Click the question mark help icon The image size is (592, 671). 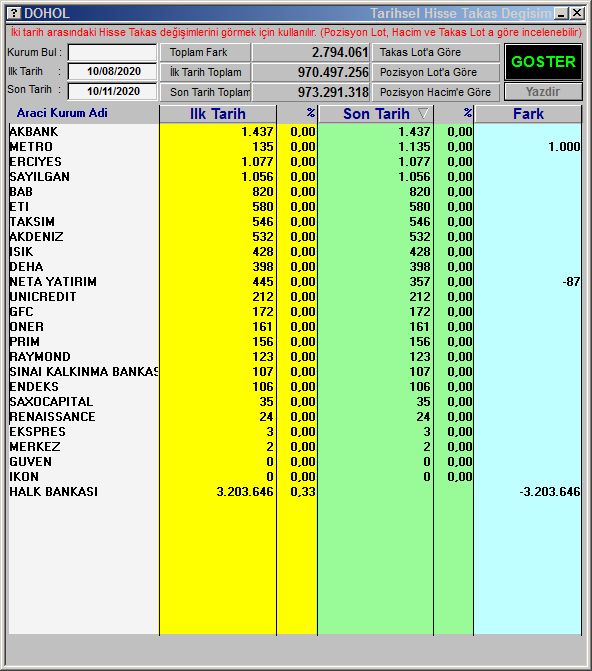point(14,13)
